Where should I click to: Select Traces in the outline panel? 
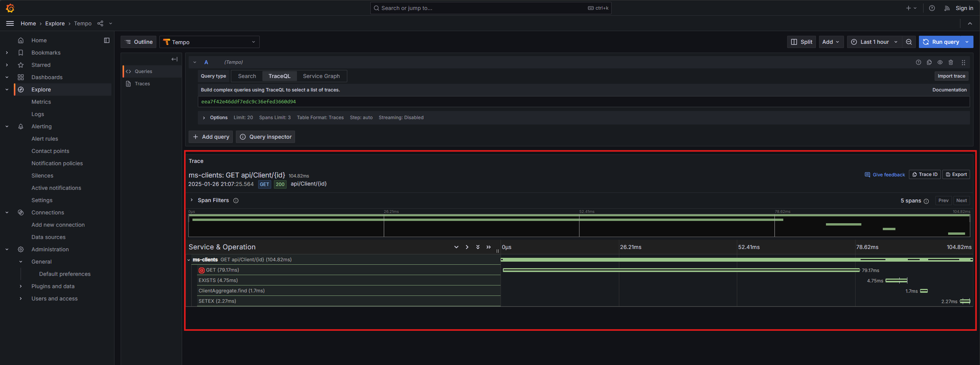(x=153, y=84)
